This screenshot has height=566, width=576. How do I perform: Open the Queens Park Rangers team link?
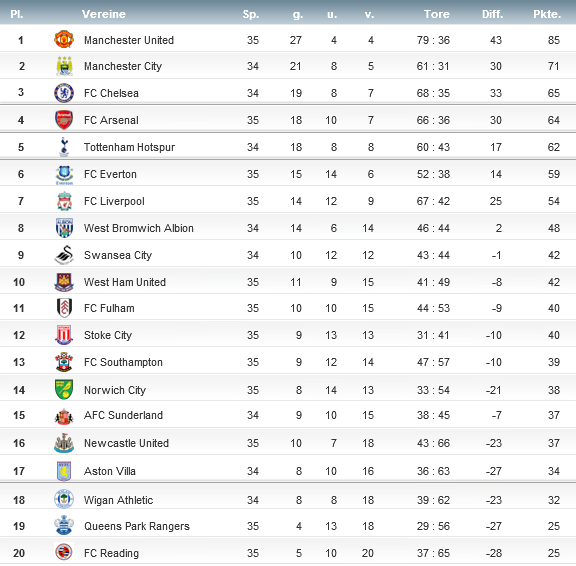coord(137,526)
